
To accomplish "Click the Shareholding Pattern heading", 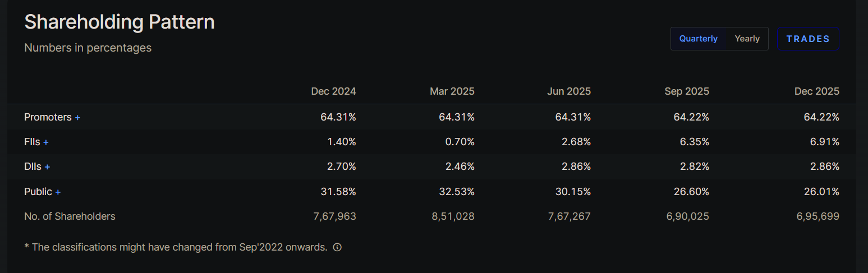I will tap(120, 22).
